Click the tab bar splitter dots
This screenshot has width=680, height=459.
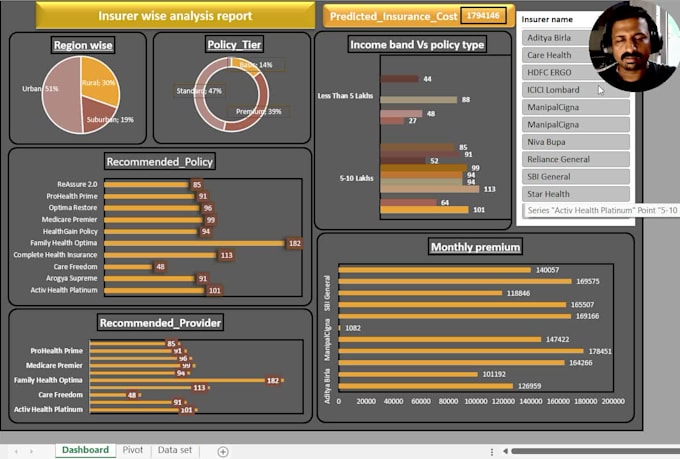pos(491,452)
